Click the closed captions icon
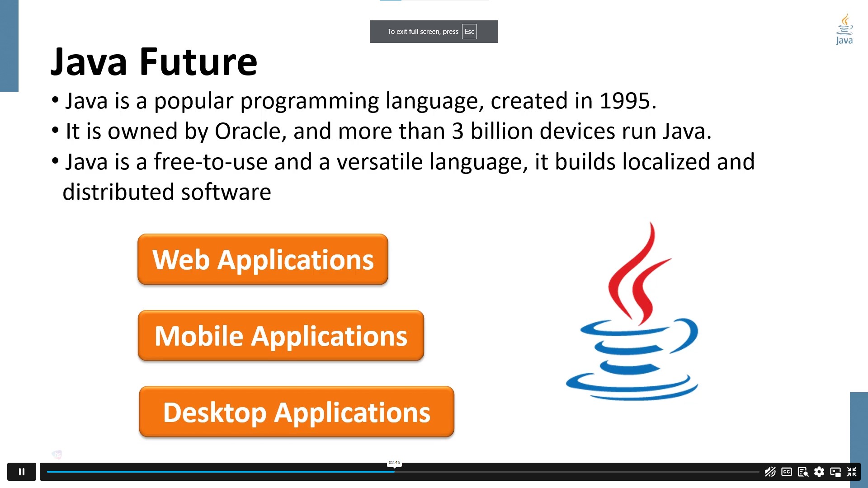Image resolution: width=868 pixels, height=488 pixels. pyautogui.click(x=786, y=472)
